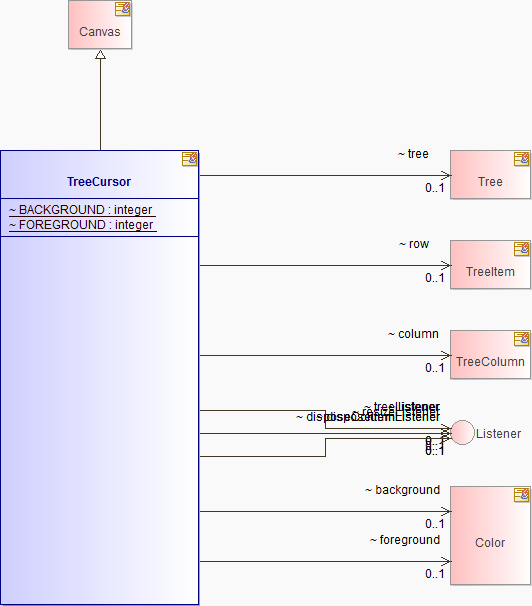Select the Color class name
Image resolution: width=532 pixels, height=606 pixels.
490,543
